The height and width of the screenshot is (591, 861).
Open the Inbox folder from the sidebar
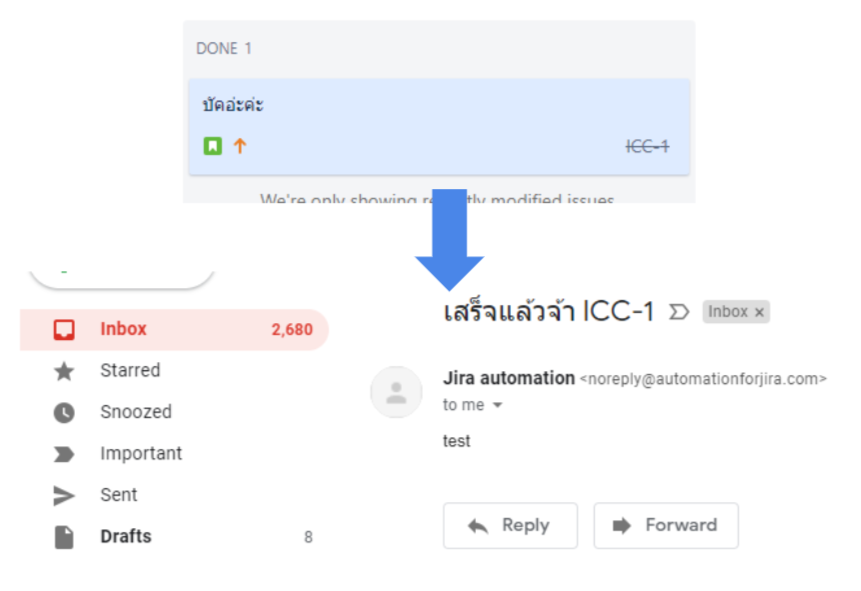[124, 329]
